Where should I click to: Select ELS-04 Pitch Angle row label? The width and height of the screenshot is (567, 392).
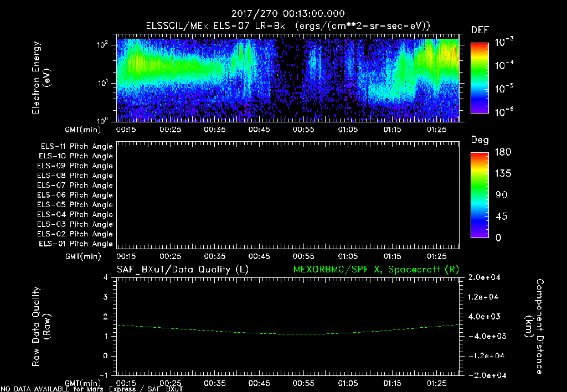(x=75, y=214)
